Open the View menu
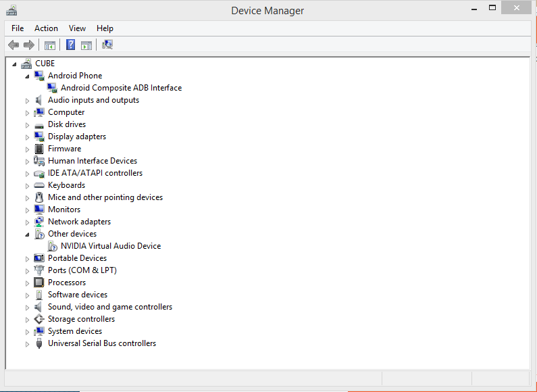The width and height of the screenshot is (537, 392). [77, 28]
